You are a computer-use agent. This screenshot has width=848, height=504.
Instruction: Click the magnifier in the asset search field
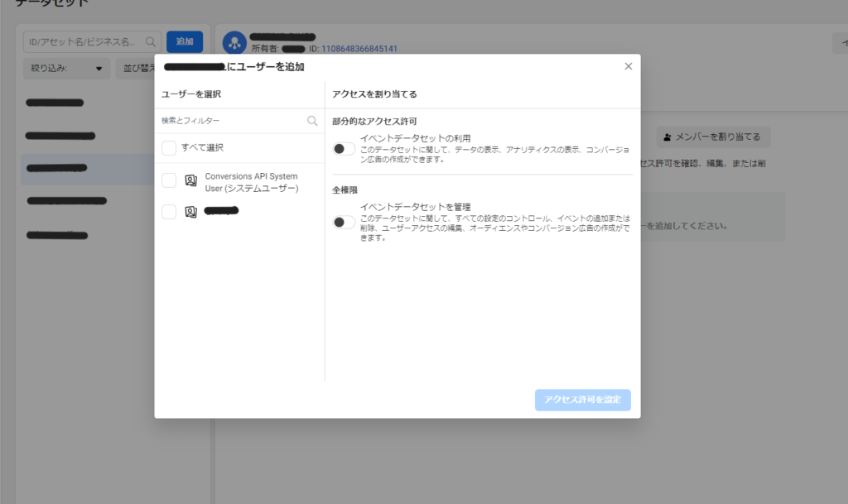tap(151, 41)
